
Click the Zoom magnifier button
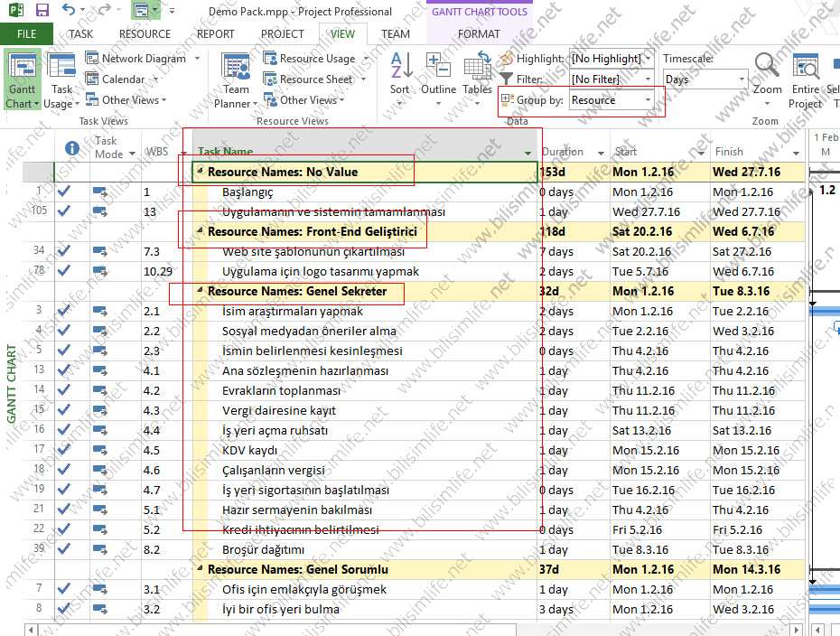(767, 79)
